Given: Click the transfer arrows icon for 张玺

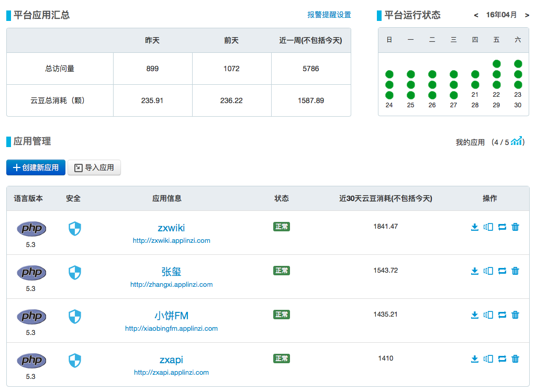Looking at the screenshot, I should pos(502,271).
